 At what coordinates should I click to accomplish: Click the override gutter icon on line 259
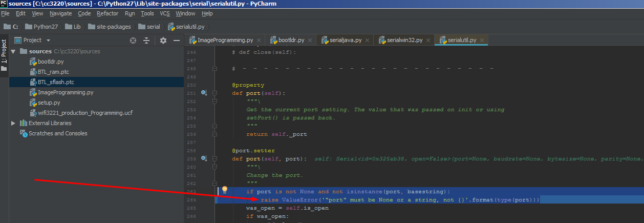point(203,158)
